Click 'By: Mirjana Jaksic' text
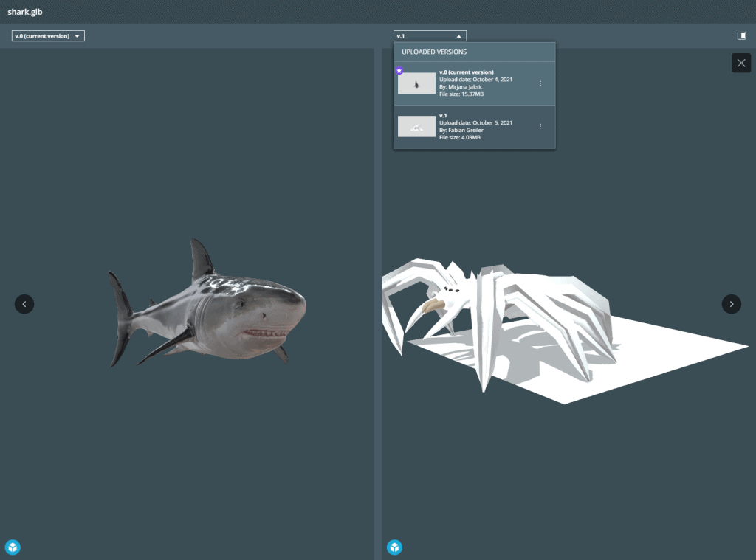The width and height of the screenshot is (756, 560). [x=461, y=87]
